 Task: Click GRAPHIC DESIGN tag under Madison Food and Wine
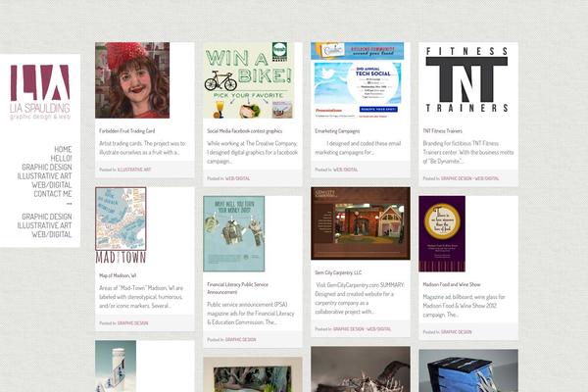click(x=456, y=332)
